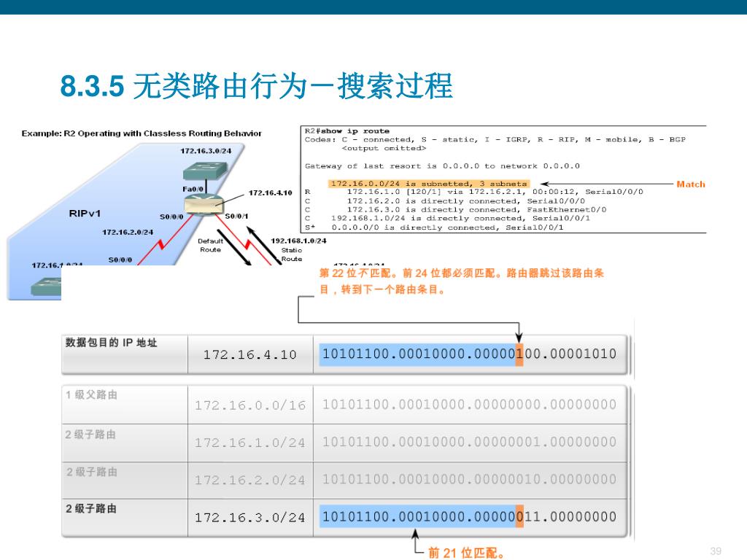Image resolution: width=747 pixels, height=560 pixels.
Task: Click the slide page number 39
Action: pyautogui.click(x=716, y=551)
